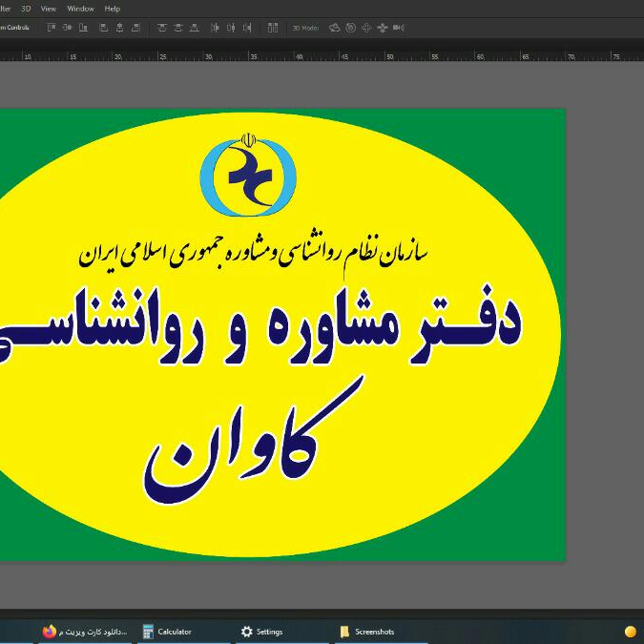
Task: Click the Distribute horizontal centers icon
Action: pos(231,28)
